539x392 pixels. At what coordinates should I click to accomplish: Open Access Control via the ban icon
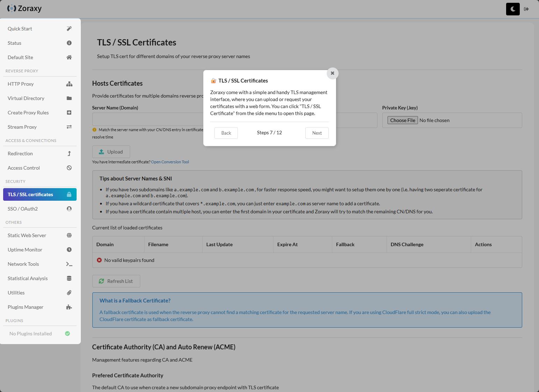[69, 168]
